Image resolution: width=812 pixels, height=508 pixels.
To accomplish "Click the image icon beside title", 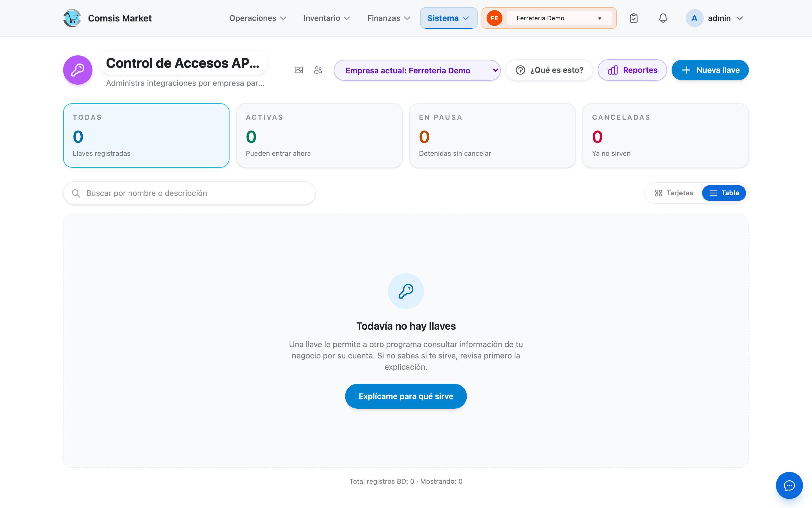I will [x=299, y=70].
